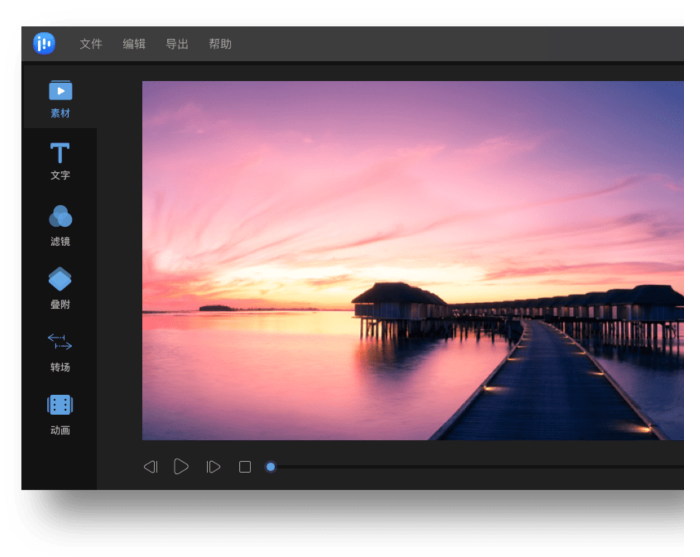
Task: Open the 编辑 menu
Action: pyautogui.click(x=134, y=44)
